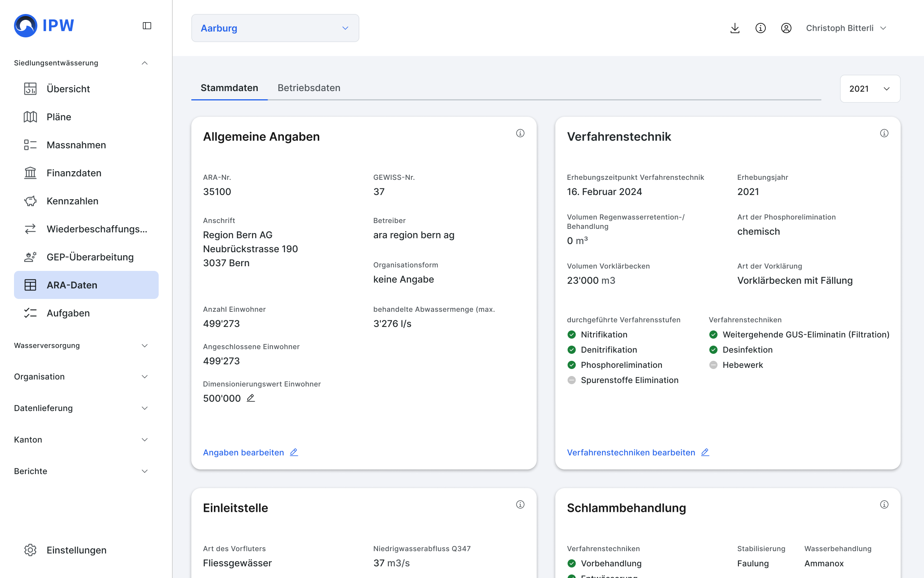The image size is (924, 578).
Task: Toggle the Nitrifikation status indicator
Action: pyautogui.click(x=571, y=334)
